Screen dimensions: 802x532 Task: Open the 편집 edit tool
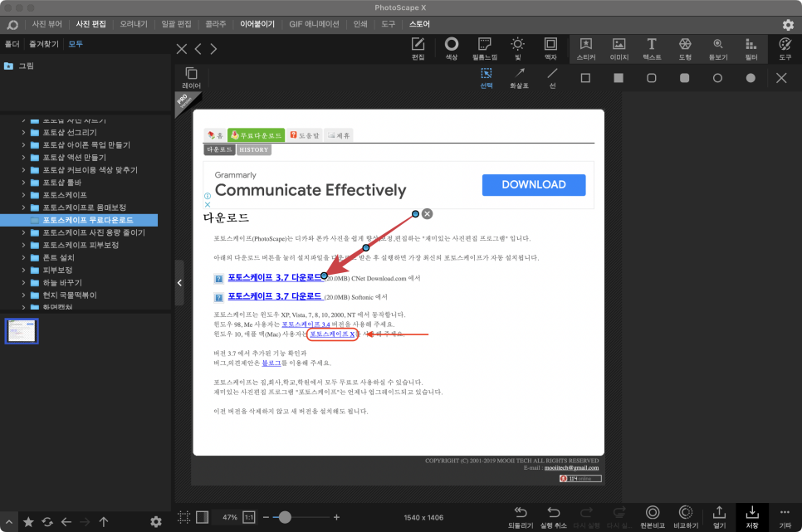[x=418, y=49]
